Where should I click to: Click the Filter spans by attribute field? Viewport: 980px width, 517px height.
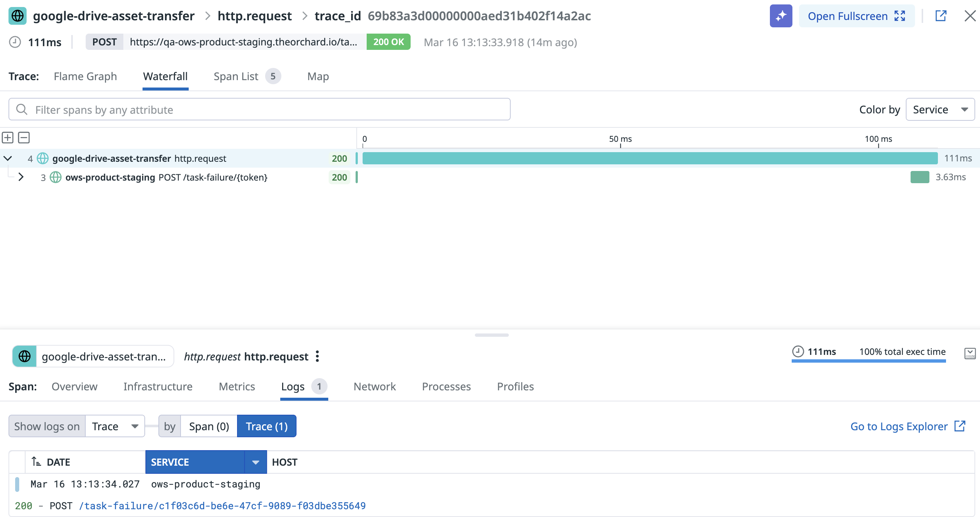[x=260, y=110]
